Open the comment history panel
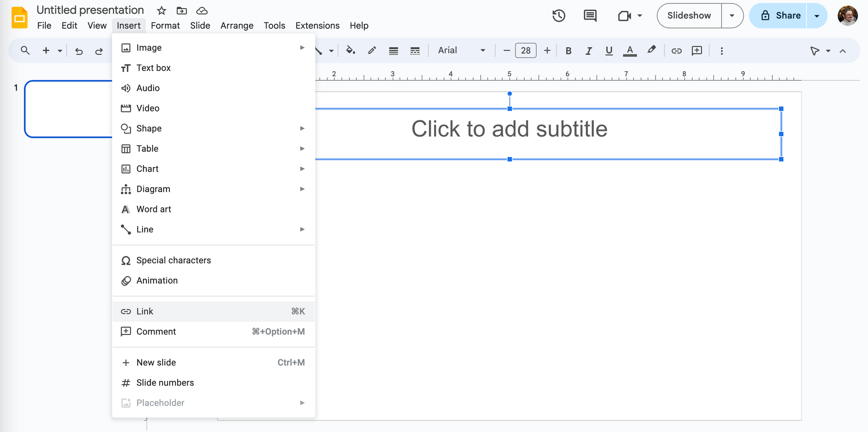Viewport: 868px width, 432px height. 590,16
